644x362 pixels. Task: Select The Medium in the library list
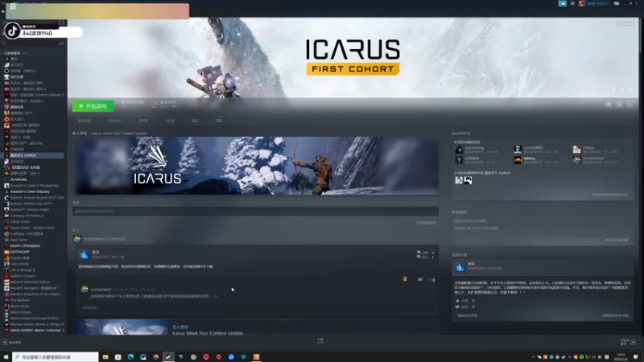point(19,300)
